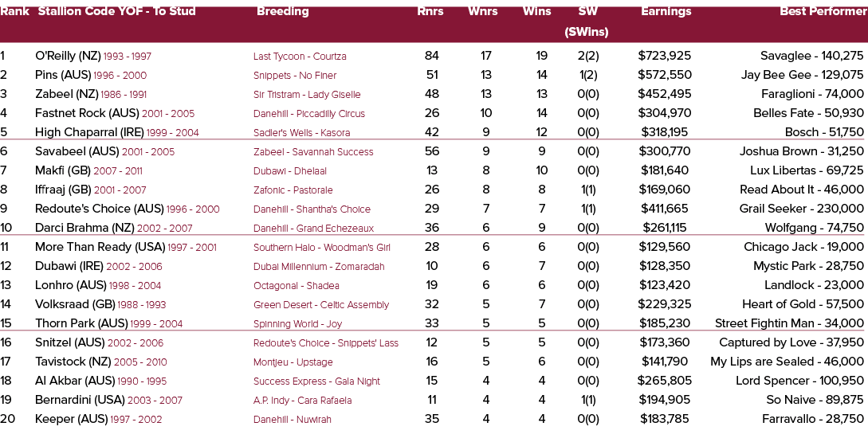Click breeding Last Tycoon - Courtza
Viewport: 868px width, 442px height.
coord(300,57)
